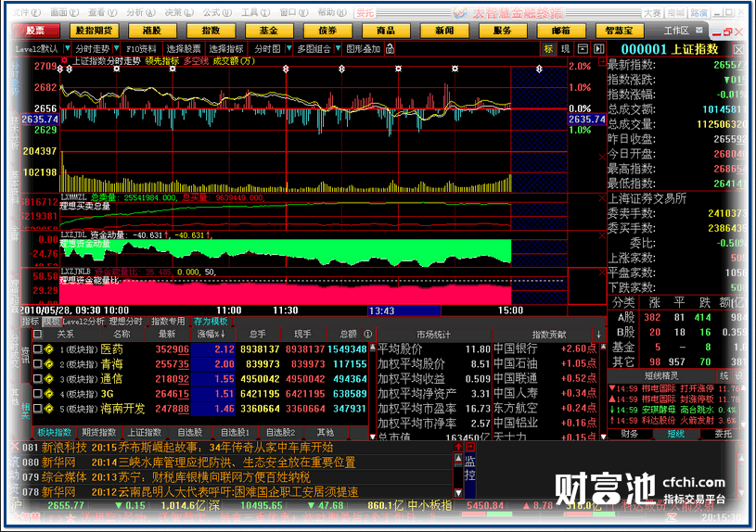
Task: Select the 理想分时 template tab
Action: pyautogui.click(x=126, y=322)
